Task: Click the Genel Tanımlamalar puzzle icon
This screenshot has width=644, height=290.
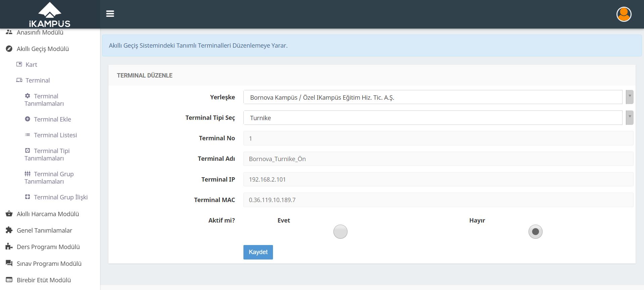Action: pos(9,230)
